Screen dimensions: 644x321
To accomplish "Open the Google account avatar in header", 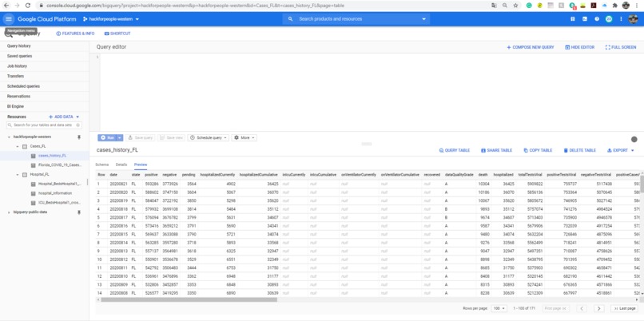I will pyautogui.click(x=633, y=19).
